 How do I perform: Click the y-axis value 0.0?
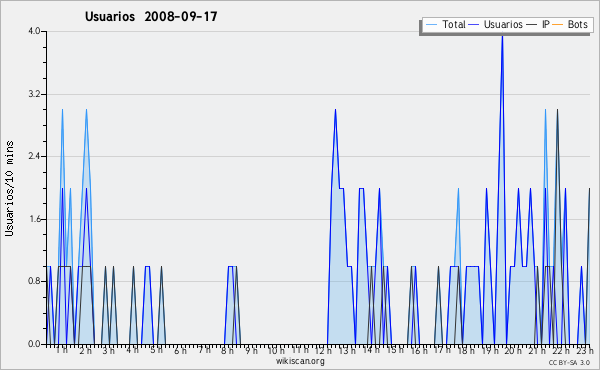pyautogui.click(x=34, y=344)
